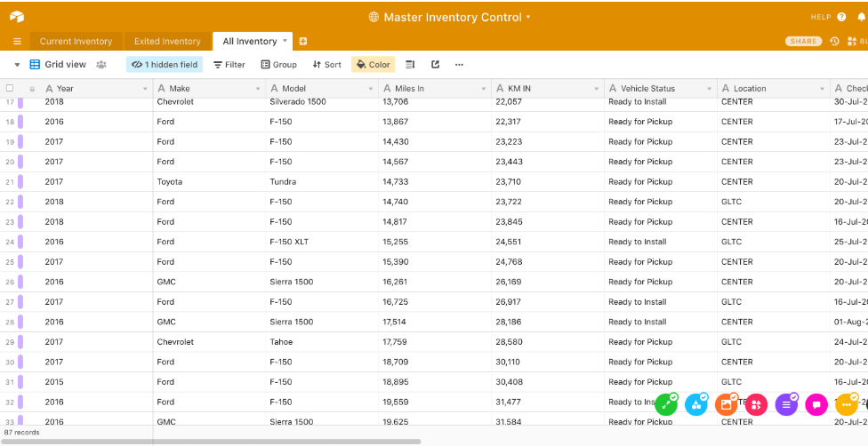Image resolution: width=868 pixels, height=446 pixels.
Task: Click the globe icon beside base title
Action: coord(374,17)
